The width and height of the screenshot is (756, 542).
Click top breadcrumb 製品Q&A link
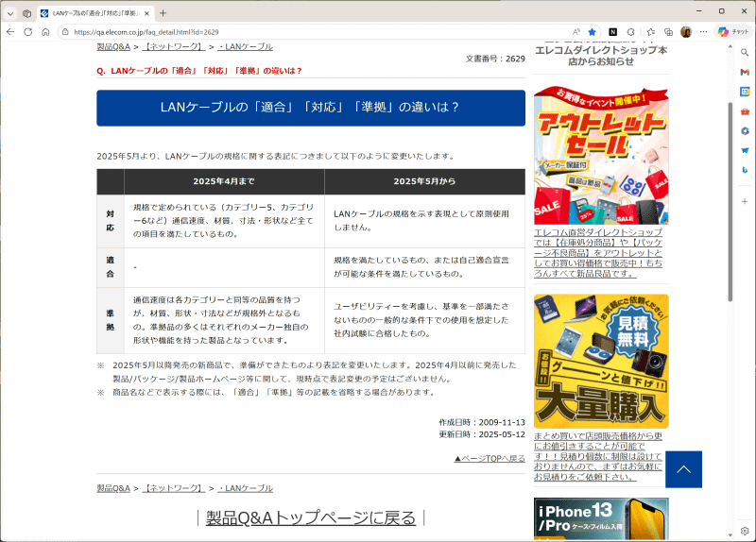113,46
